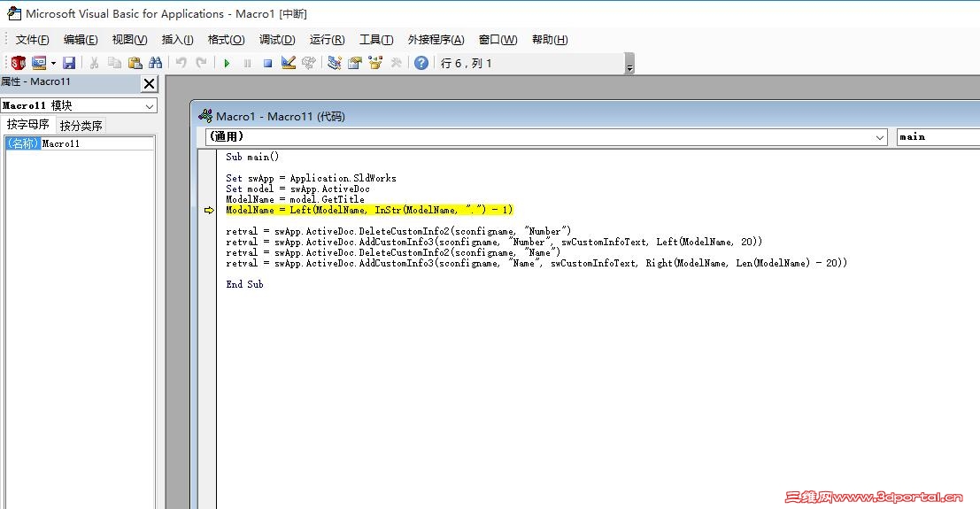Click the ModelName = model.GetTitle line
This screenshot has height=509, width=980.
[295, 199]
